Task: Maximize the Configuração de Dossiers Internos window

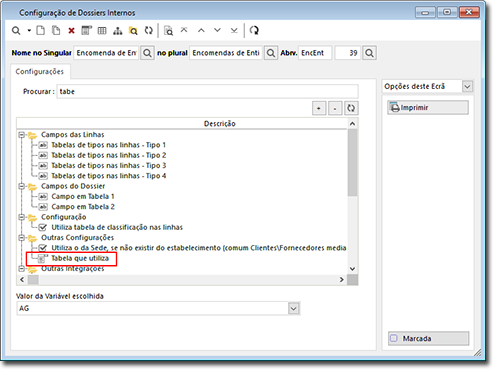Action: [x=447, y=13]
